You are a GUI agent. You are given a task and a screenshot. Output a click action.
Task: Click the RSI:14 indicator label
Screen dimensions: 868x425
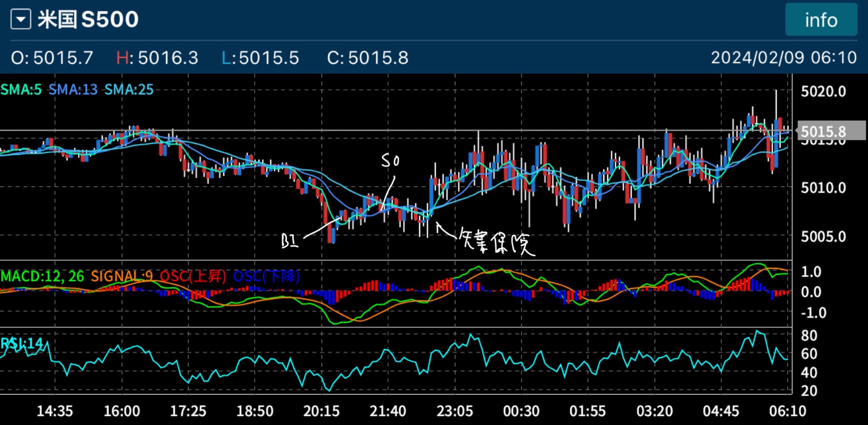22,343
